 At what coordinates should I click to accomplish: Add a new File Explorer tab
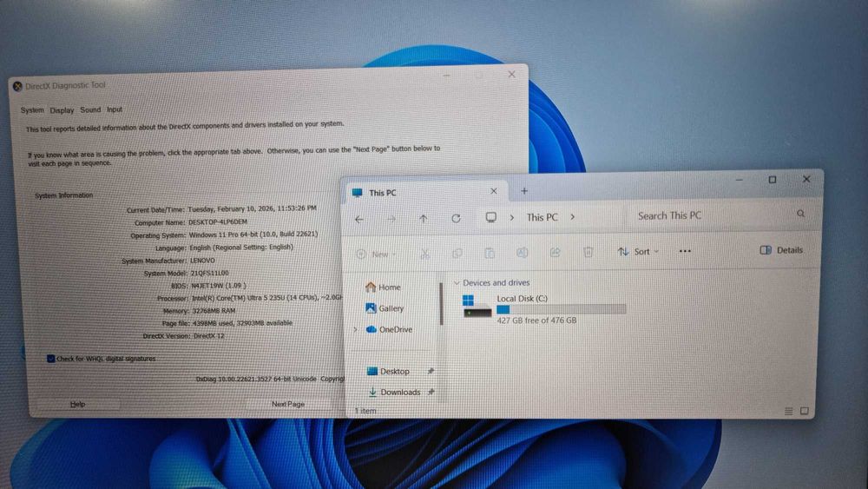(523, 191)
